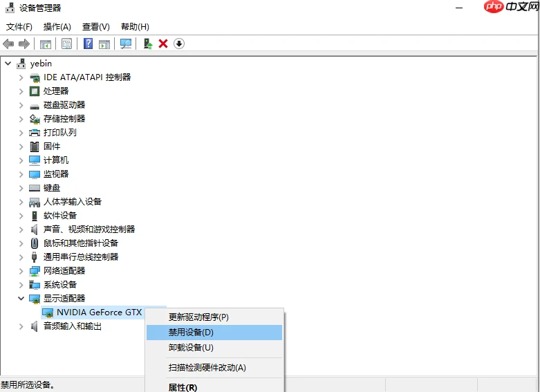Click the show/hide console tree icon
The width and height of the screenshot is (540, 392).
(46, 44)
